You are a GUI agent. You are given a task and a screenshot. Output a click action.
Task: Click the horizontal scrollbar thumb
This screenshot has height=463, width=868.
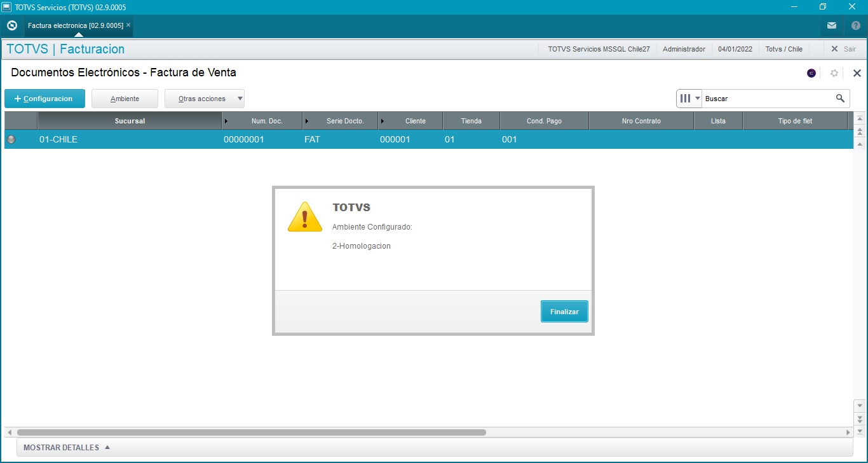[x=252, y=432]
